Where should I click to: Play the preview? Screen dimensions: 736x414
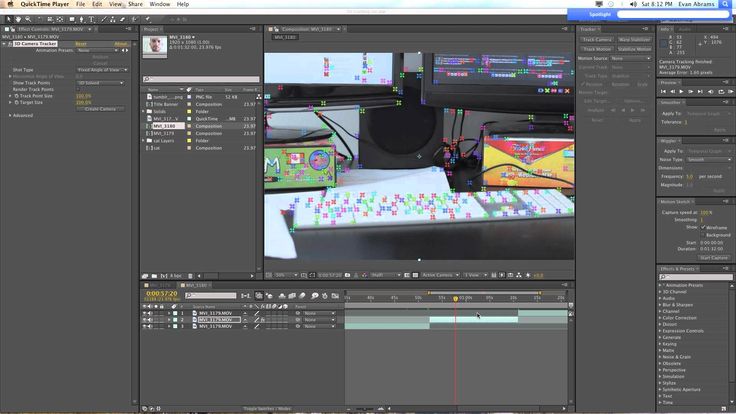(x=681, y=92)
